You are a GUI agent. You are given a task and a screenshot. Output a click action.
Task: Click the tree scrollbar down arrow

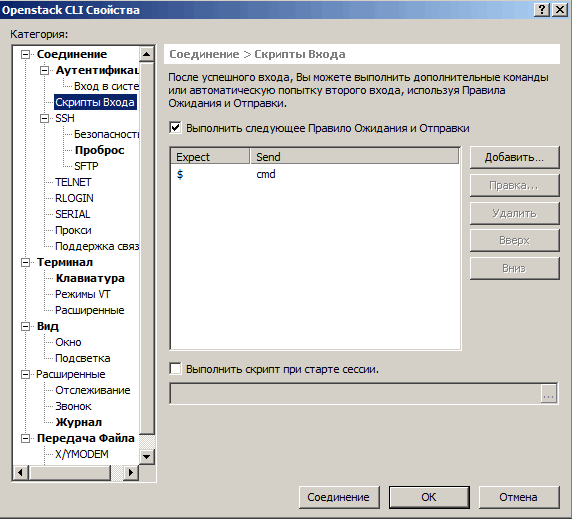coord(147,456)
